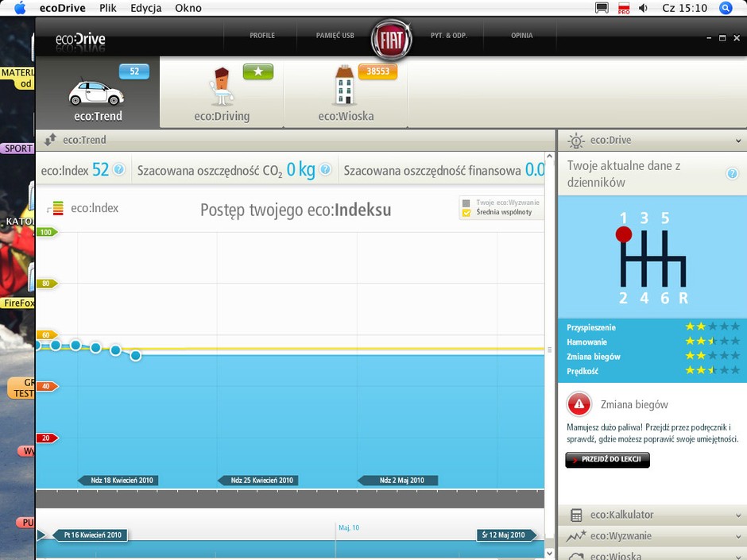Toggle the Twoje eco:Wyzwanie checkbox
Screen dimensions: 747x560
coord(466,203)
